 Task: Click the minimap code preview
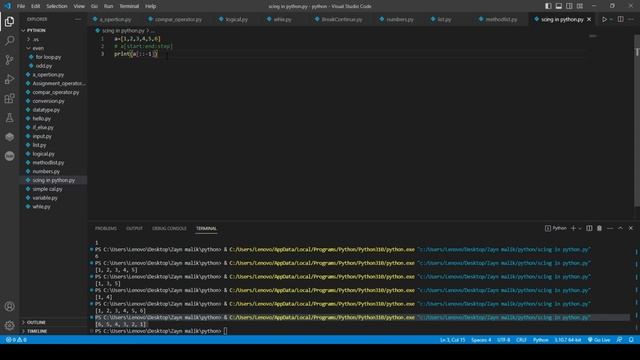point(593,36)
